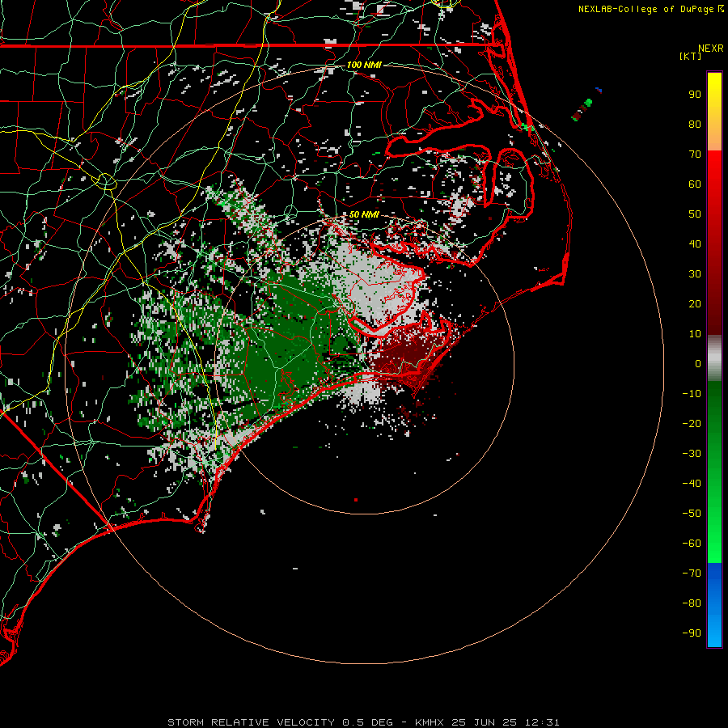Click the 25 JUN 25 date in the footer
Viewport: 728px width, 728px height.
(x=485, y=722)
